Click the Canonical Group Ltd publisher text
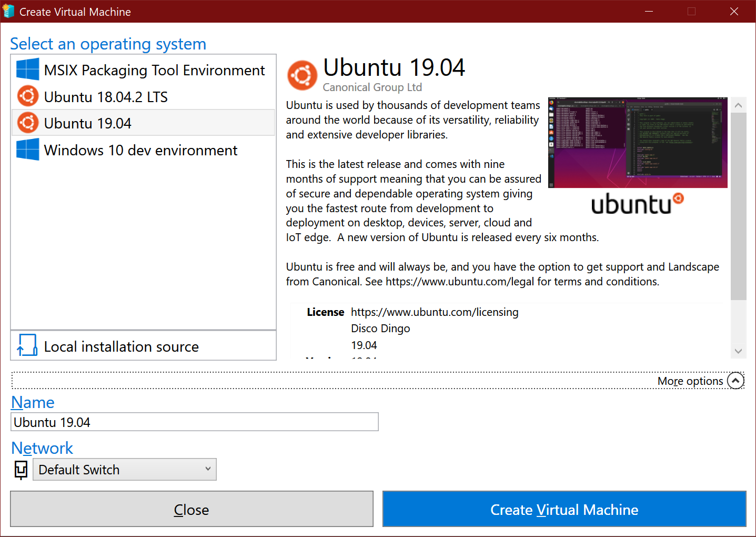The image size is (756, 537). coord(372,87)
